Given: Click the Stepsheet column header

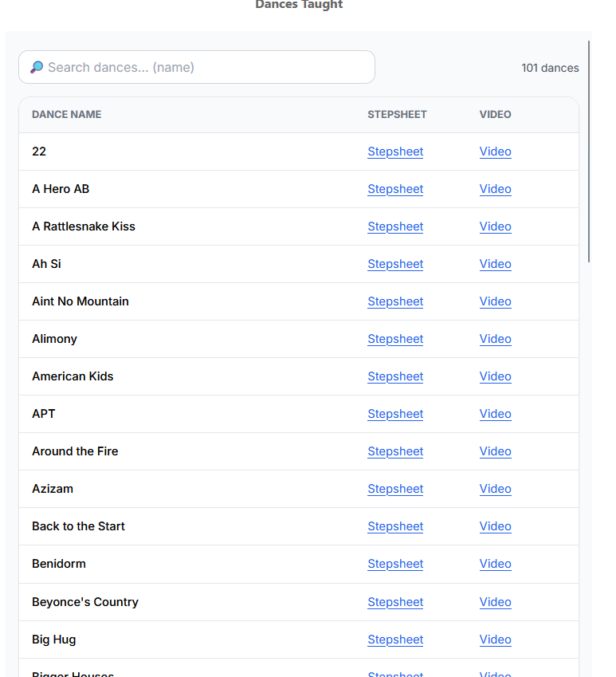Looking at the screenshot, I should [397, 115].
